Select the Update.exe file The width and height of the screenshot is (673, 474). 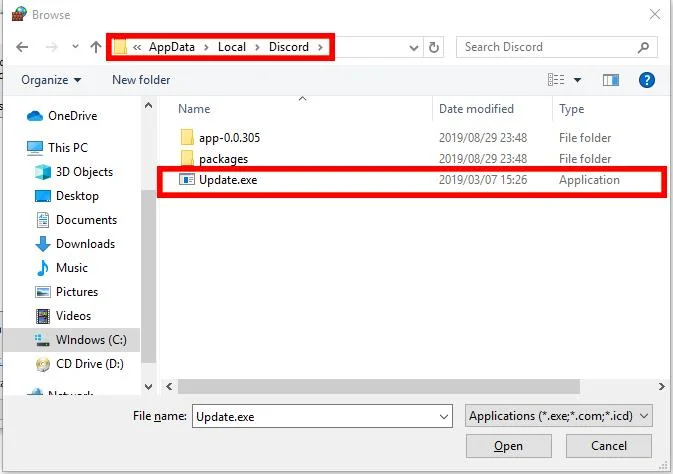pyautogui.click(x=228, y=180)
